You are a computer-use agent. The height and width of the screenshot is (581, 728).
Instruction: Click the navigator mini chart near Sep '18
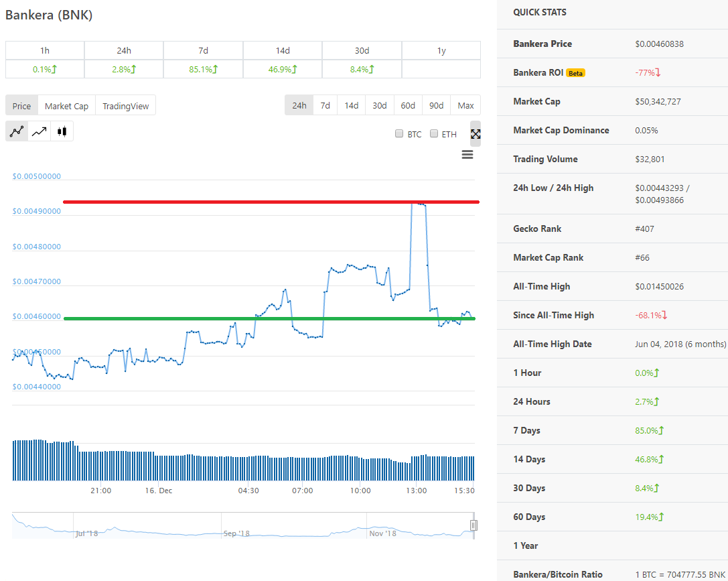click(236, 533)
